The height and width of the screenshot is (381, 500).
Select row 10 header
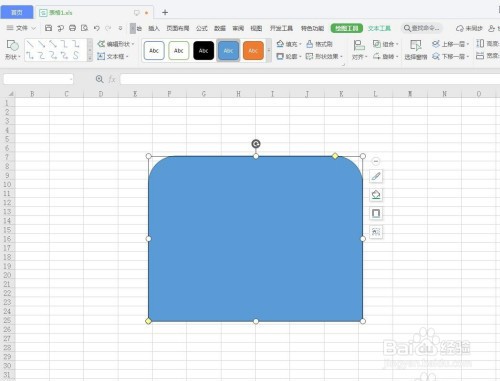click(7, 184)
